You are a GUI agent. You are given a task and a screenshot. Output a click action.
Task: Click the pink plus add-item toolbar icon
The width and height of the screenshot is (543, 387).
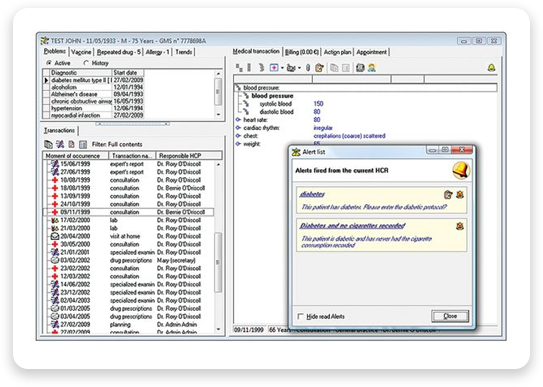pyautogui.click(x=274, y=68)
